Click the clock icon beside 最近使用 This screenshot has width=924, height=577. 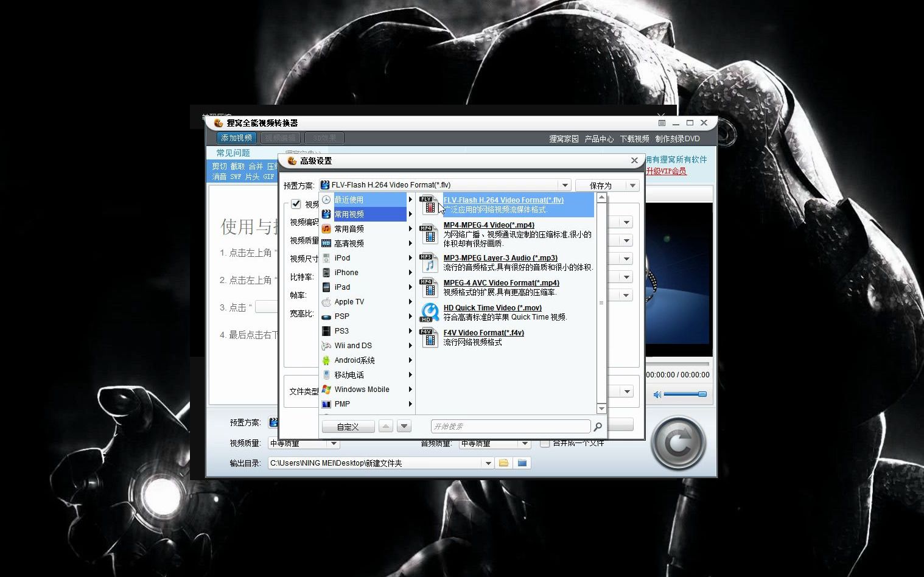point(326,200)
